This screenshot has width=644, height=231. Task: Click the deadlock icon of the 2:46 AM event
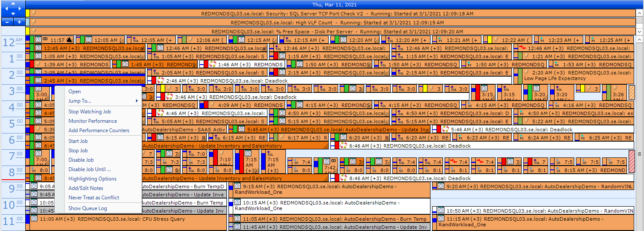(x=160, y=80)
